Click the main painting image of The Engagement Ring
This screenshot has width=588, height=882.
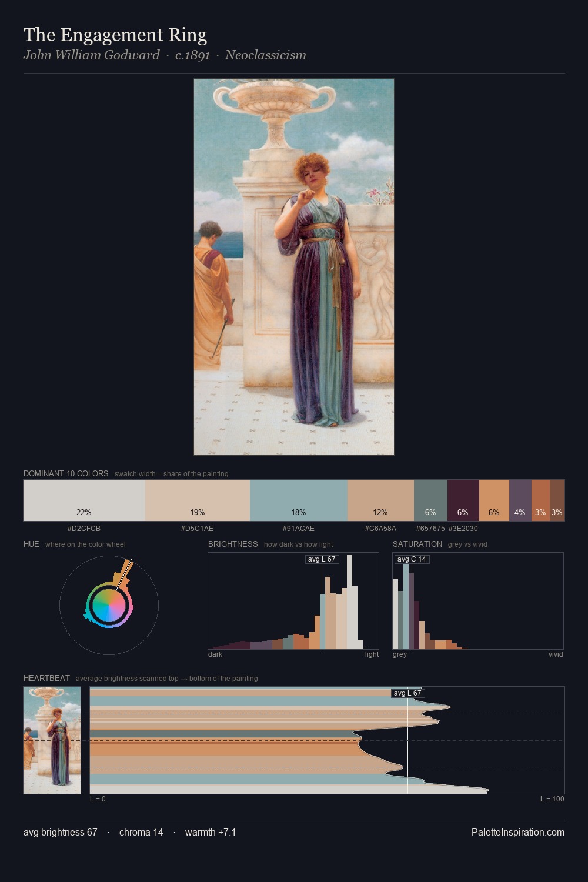pos(294,267)
